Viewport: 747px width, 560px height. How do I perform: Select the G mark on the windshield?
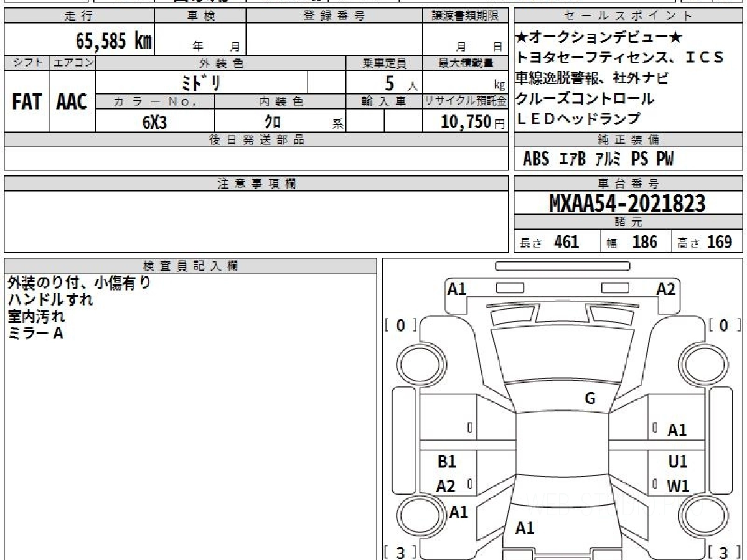[590, 399]
